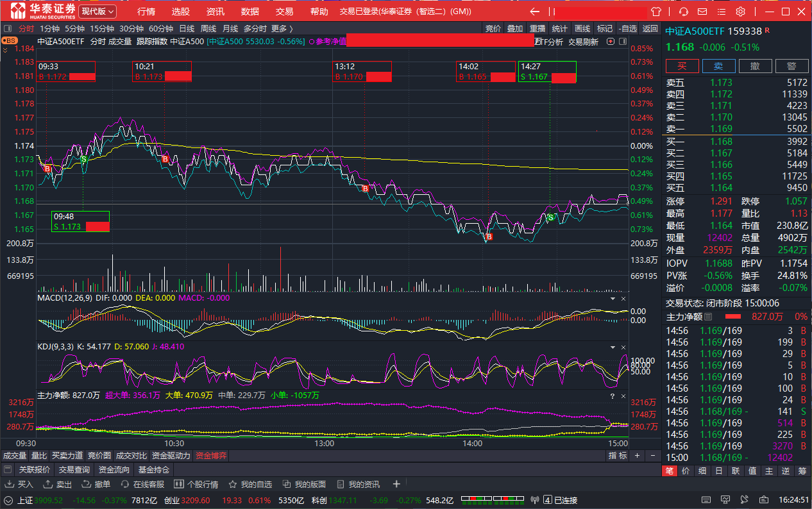Close the KDJ indicator panel
Image resolution: width=812 pixels, height=509 pixels.
[x=623, y=347]
